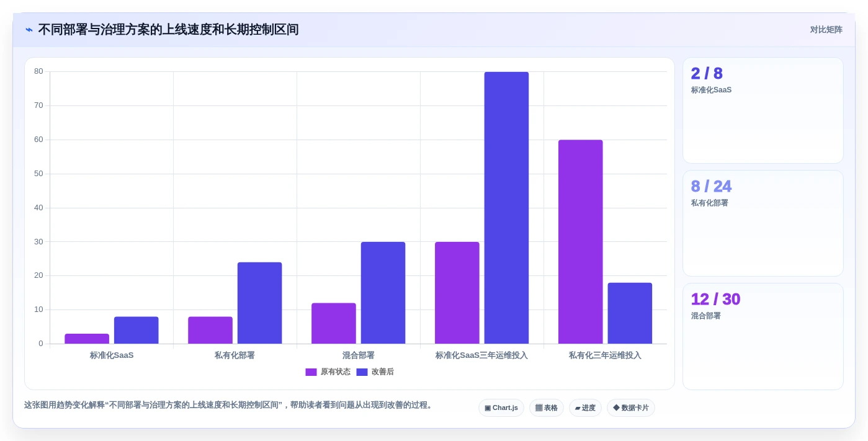Click the blue 混合部署 bar at 30

tap(383, 293)
